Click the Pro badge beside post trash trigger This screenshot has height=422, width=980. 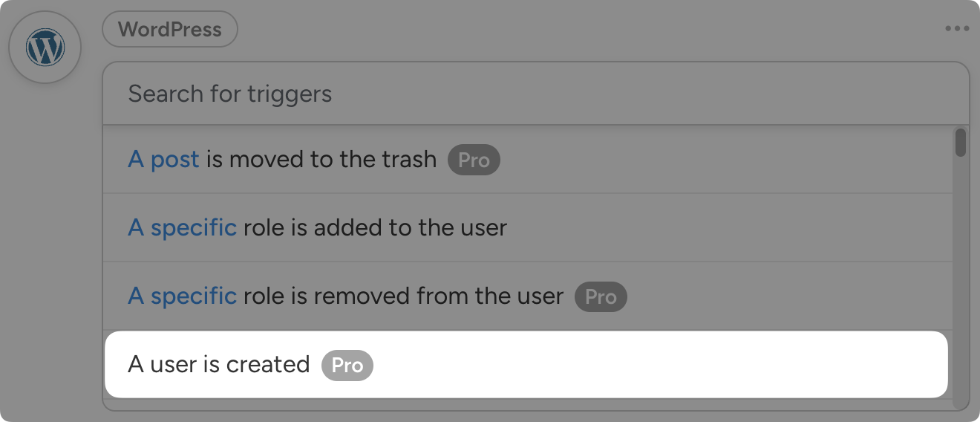474,160
